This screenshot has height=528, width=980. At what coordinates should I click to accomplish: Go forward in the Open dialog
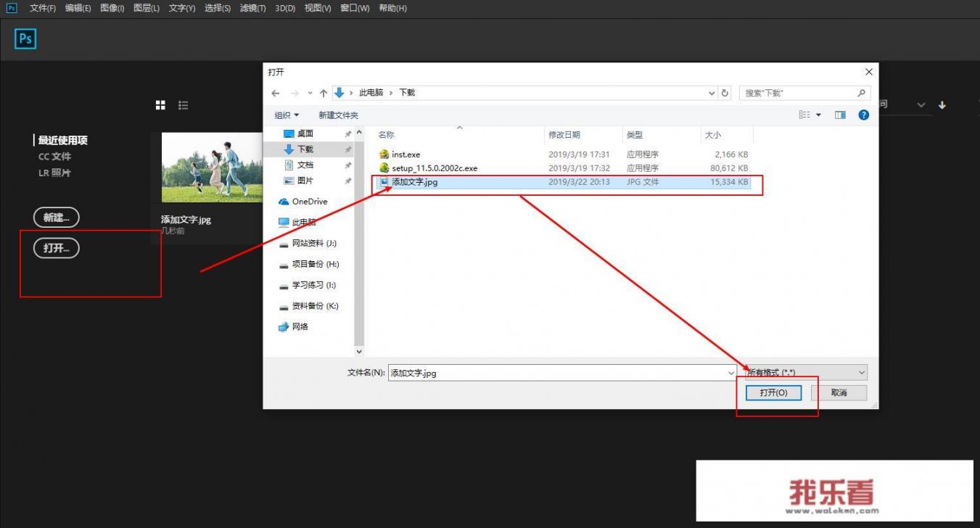click(x=295, y=93)
